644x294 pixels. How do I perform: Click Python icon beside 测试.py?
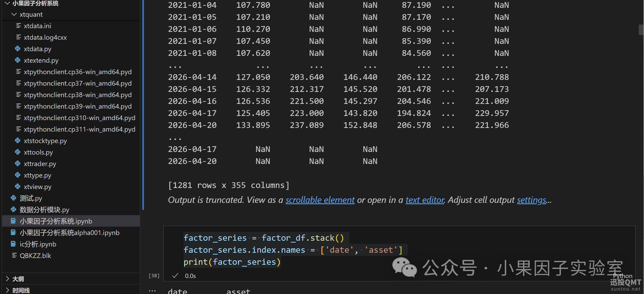click(x=14, y=198)
